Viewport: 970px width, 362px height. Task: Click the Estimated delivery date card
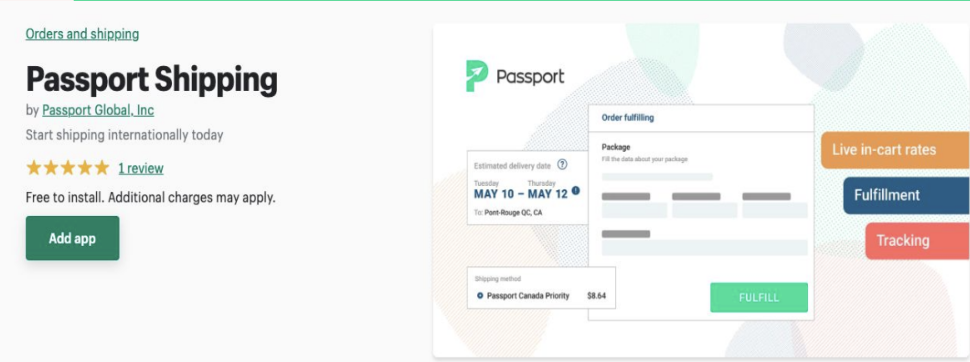point(528,187)
